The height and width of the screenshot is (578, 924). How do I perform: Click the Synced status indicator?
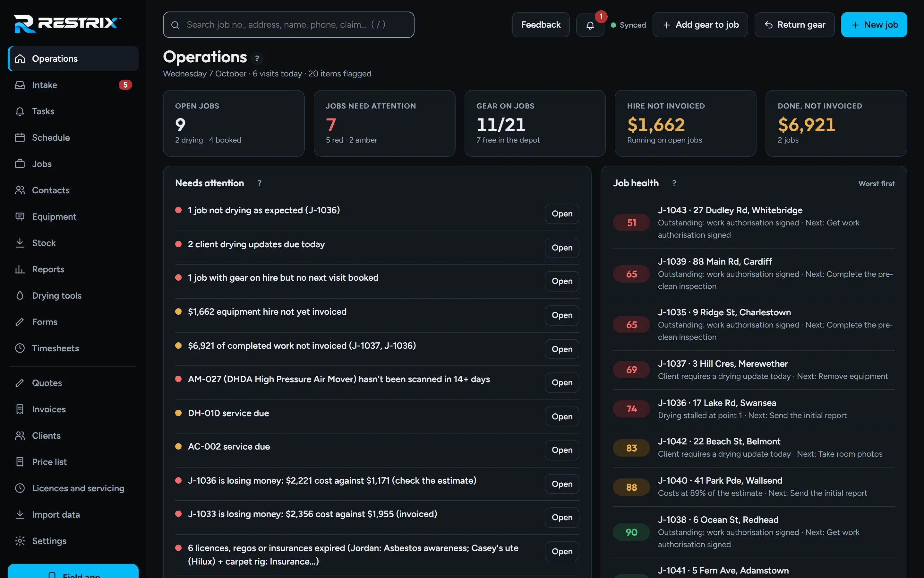pyautogui.click(x=629, y=25)
